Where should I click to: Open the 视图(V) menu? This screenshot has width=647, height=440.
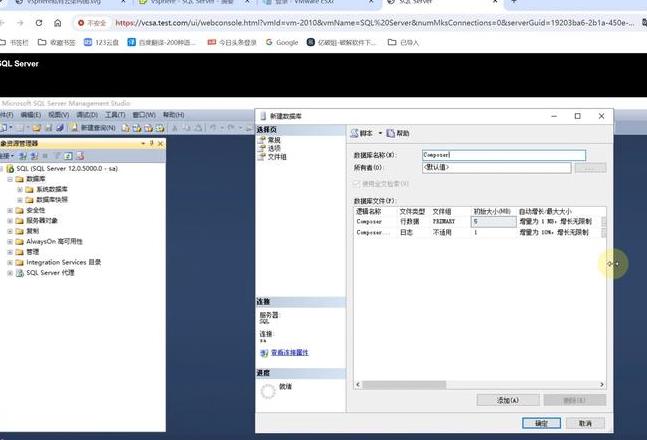(x=58, y=115)
